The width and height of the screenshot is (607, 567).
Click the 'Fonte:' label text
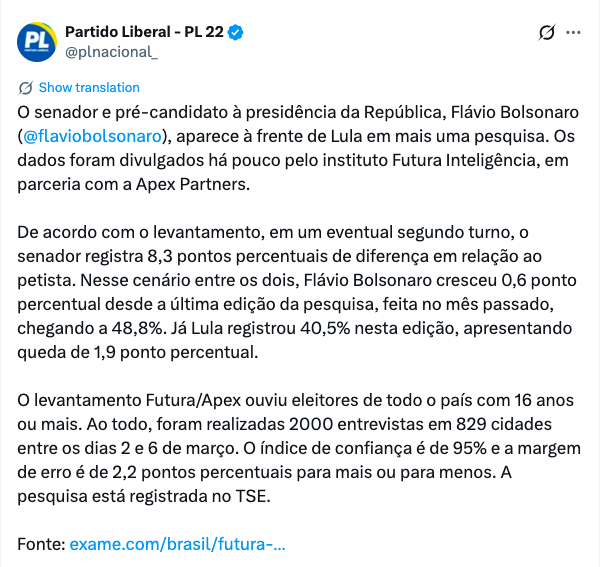pyautogui.click(x=41, y=545)
